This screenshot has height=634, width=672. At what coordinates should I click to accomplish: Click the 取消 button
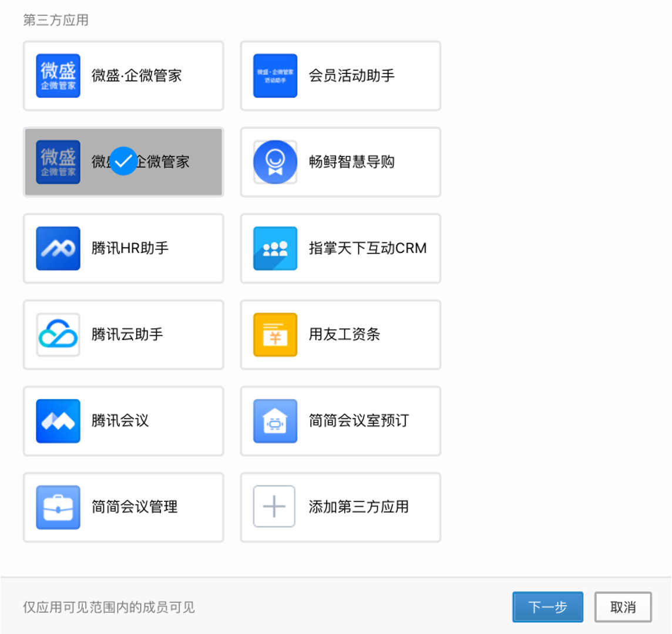(623, 607)
